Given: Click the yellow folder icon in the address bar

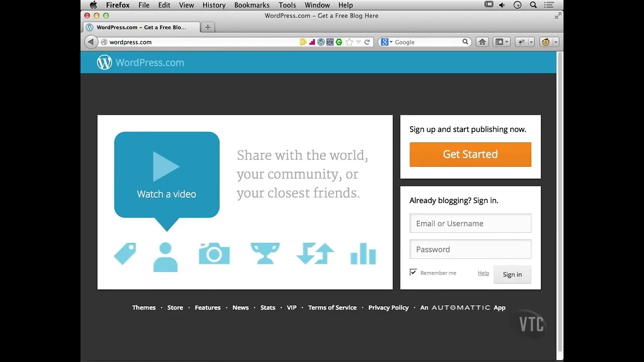Looking at the screenshot, I should click(x=303, y=42).
